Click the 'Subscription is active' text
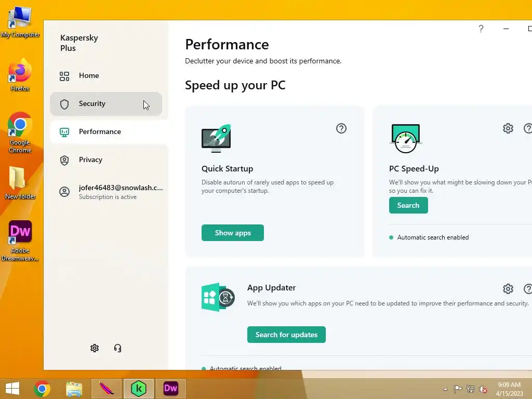The height and width of the screenshot is (399, 532). pos(108,197)
